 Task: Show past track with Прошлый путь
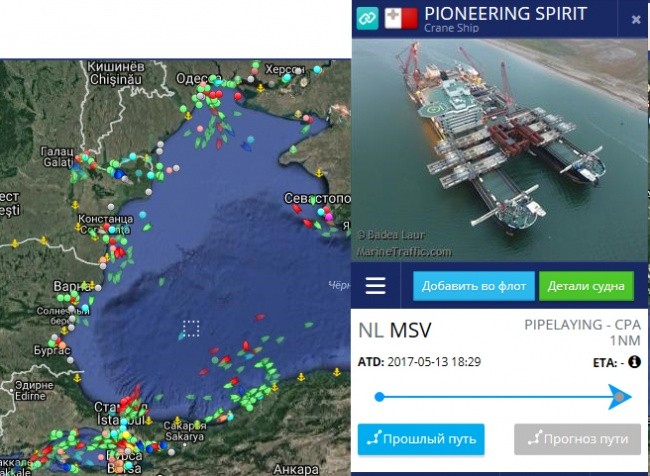[x=421, y=439]
